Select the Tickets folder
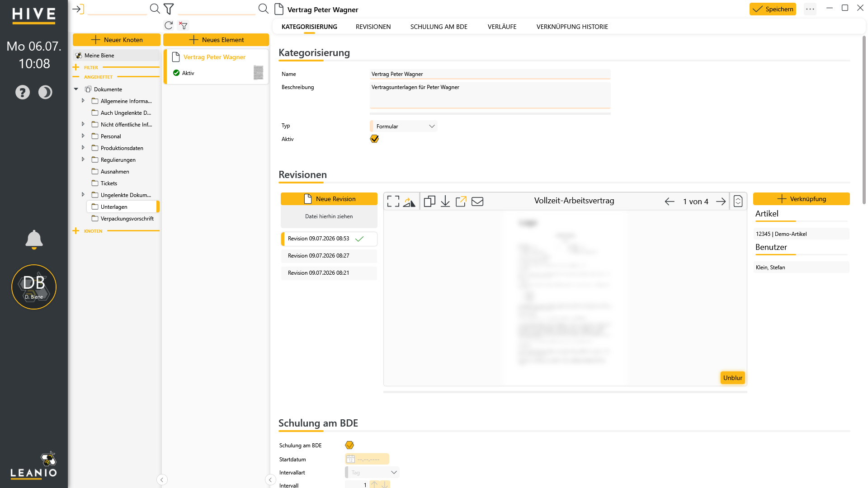Viewport: 868px width, 488px height. [x=109, y=183]
